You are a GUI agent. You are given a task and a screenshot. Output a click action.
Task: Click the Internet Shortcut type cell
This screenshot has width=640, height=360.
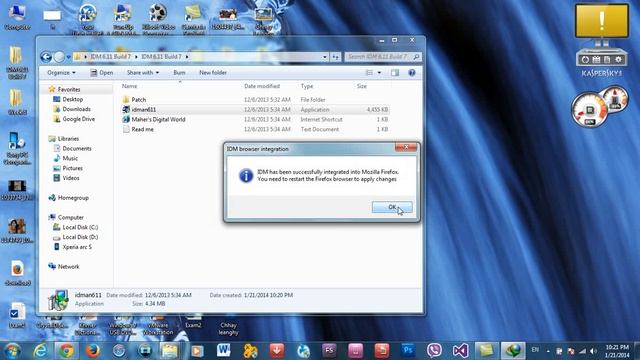point(321,119)
